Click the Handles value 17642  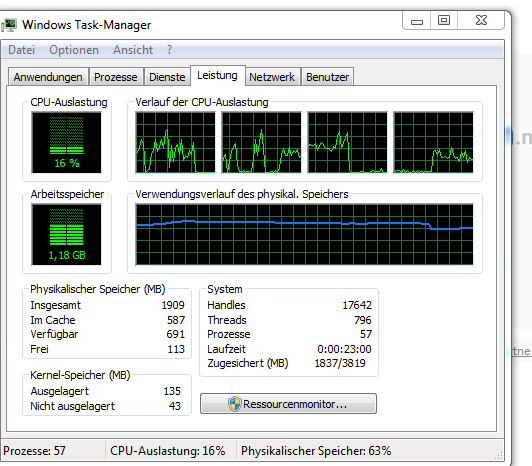(x=357, y=305)
